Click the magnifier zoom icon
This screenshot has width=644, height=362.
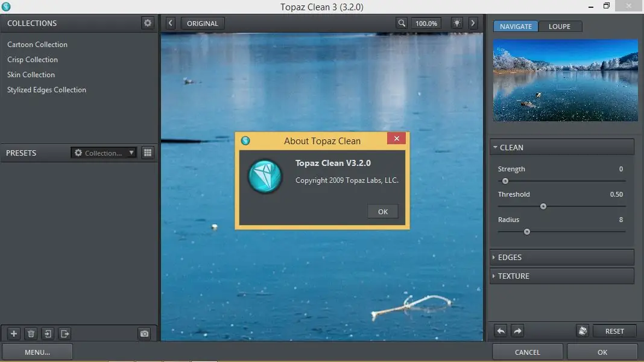point(402,24)
